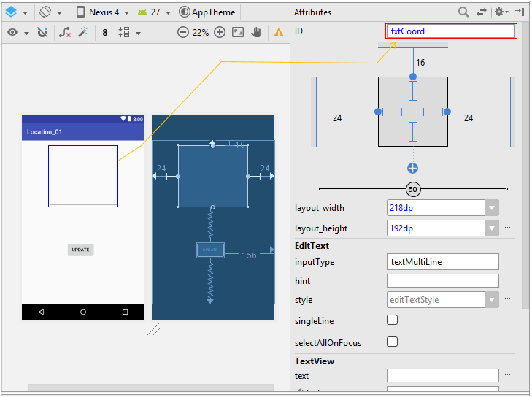This screenshot has height=397, width=532.
Task: Click ellipsis next to text attribute
Action: coord(508,375)
